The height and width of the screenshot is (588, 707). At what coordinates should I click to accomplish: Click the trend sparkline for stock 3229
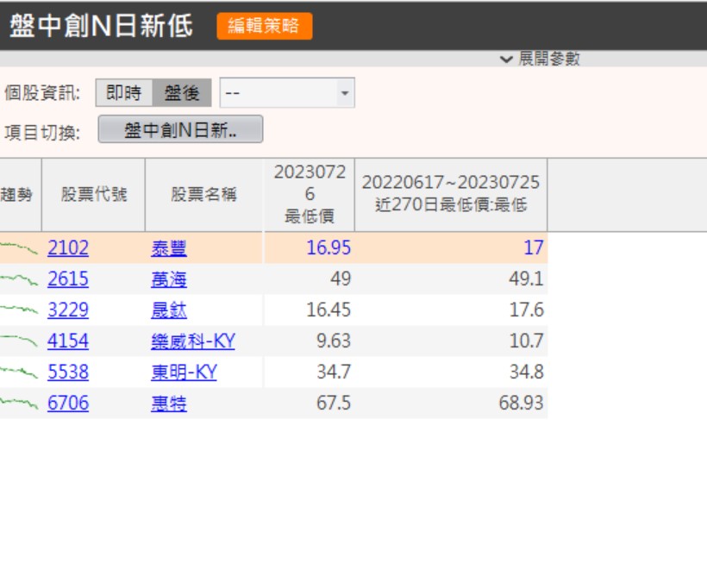pos(19,310)
